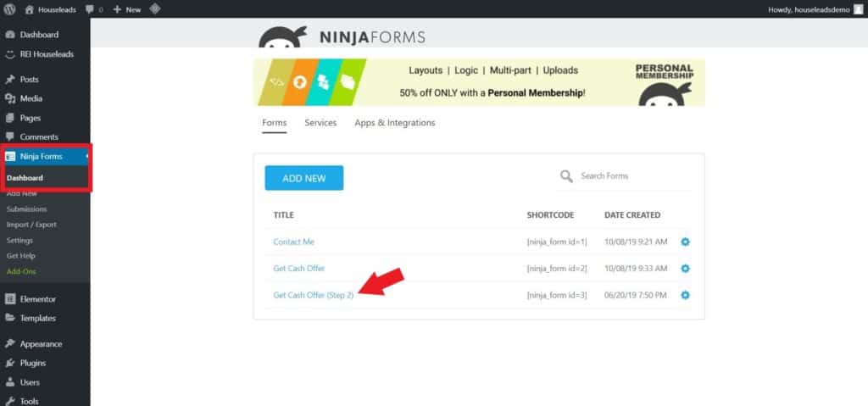The width and height of the screenshot is (868, 406).
Task: Click shortcode [ninja_form id=3]
Action: (557, 295)
